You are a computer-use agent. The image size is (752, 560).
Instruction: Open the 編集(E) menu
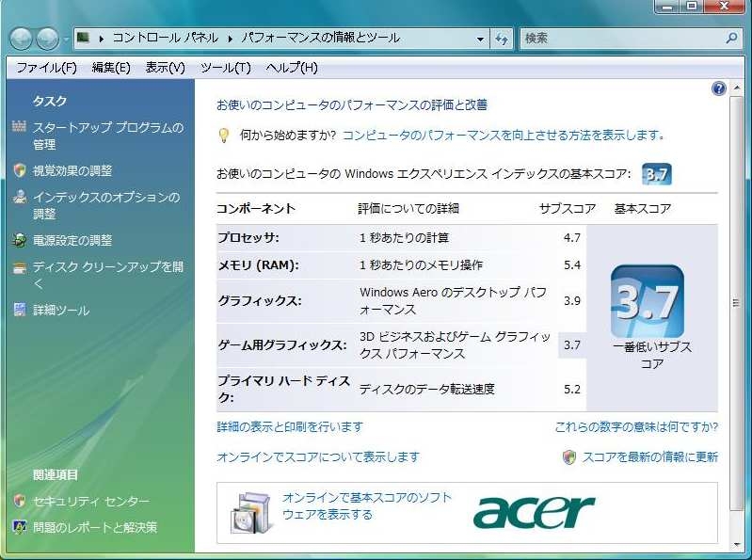111,68
